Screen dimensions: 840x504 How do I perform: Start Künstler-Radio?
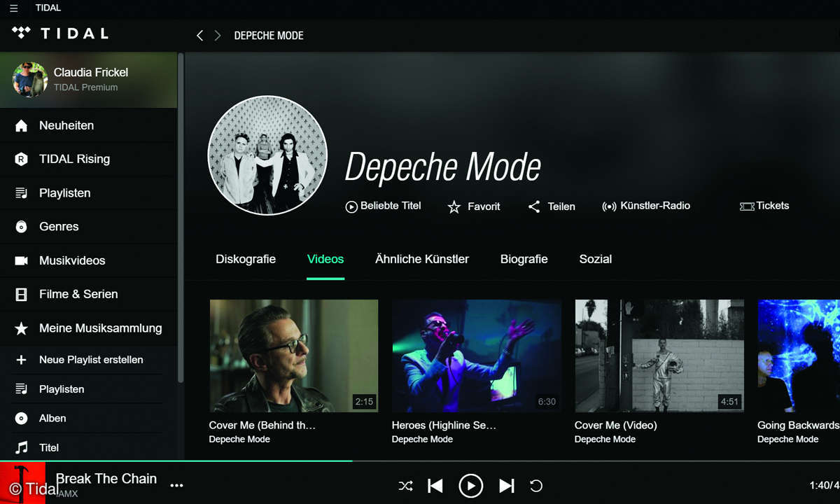(646, 206)
